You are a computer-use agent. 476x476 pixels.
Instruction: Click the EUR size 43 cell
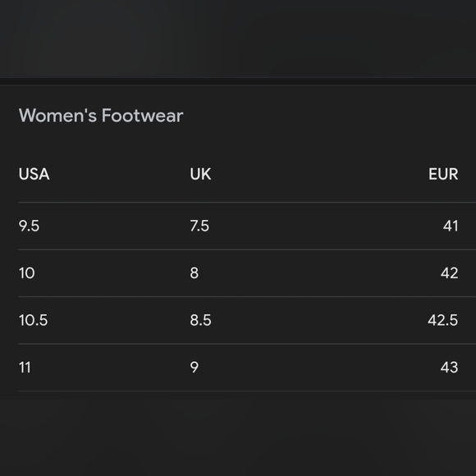[x=449, y=368]
